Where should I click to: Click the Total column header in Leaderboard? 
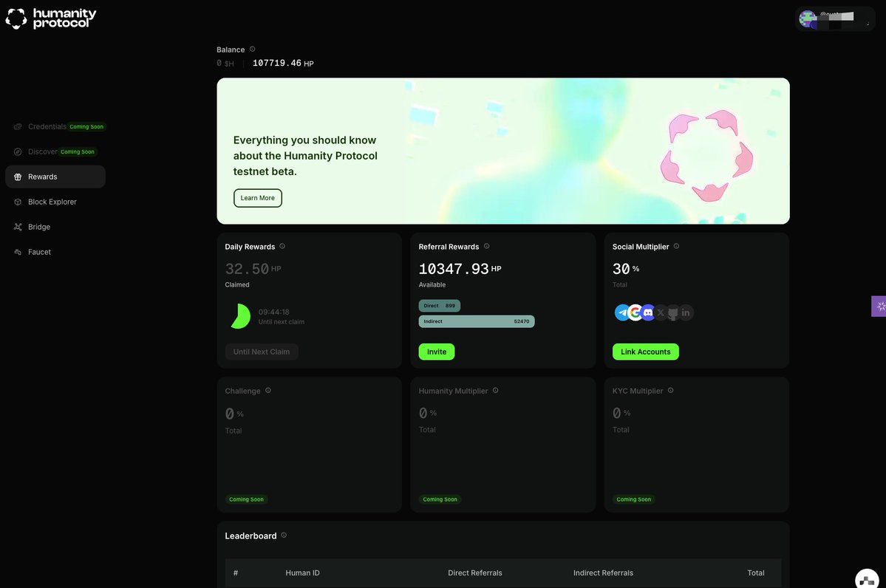coord(756,572)
